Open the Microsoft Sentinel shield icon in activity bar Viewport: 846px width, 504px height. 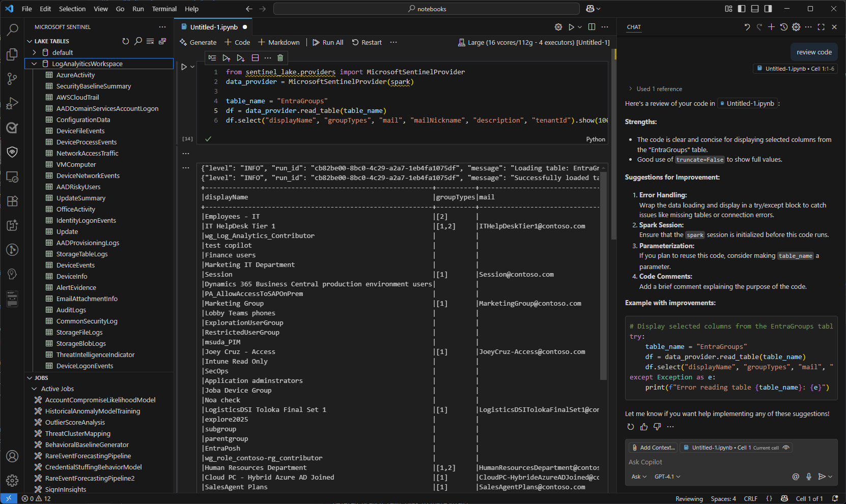(12, 152)
